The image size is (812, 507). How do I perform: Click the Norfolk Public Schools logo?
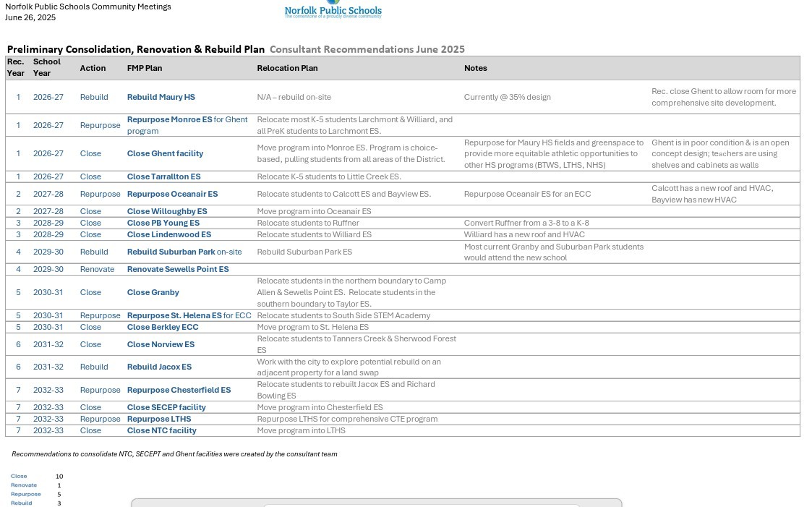[333, 10]
